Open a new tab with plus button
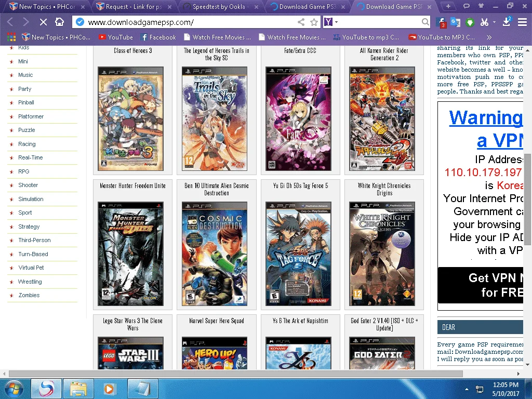 [x=448, y=6]
